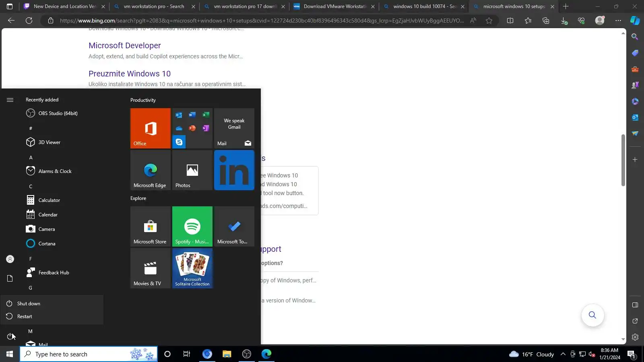The height and width of the screenshot is (362, 644).
Task: Switch to windows 10 build 10074 tab
Action: pos(425,6)
